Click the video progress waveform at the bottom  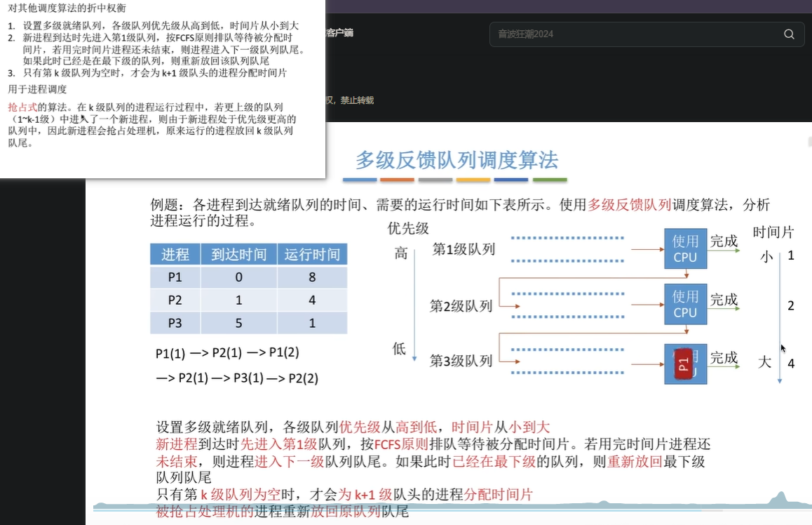point(421,507)
